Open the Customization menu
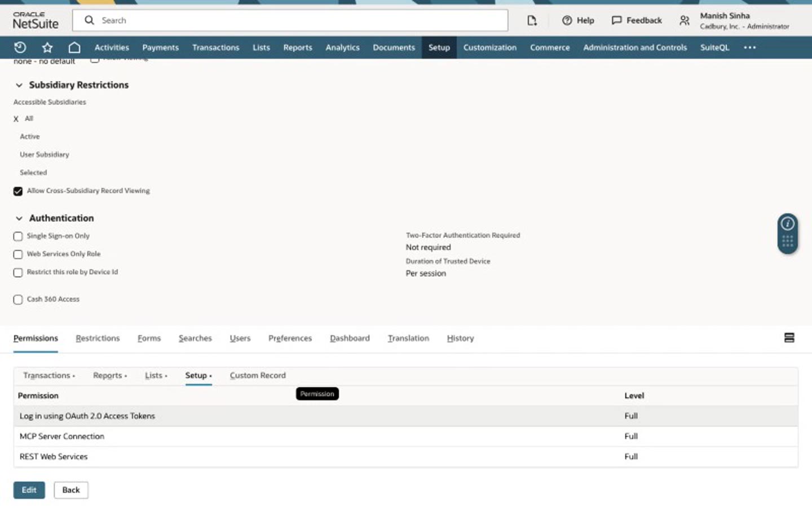 coord(489,47)
